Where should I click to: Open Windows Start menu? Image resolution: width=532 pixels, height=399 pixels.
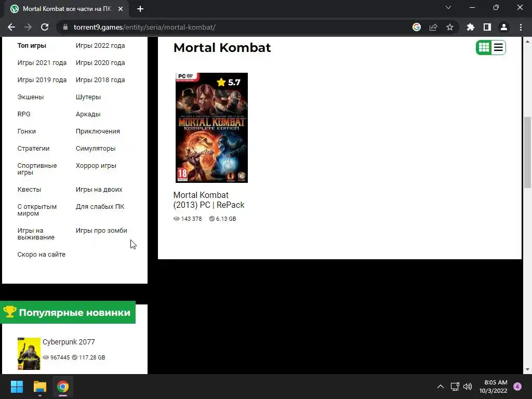tap(17, 387)
